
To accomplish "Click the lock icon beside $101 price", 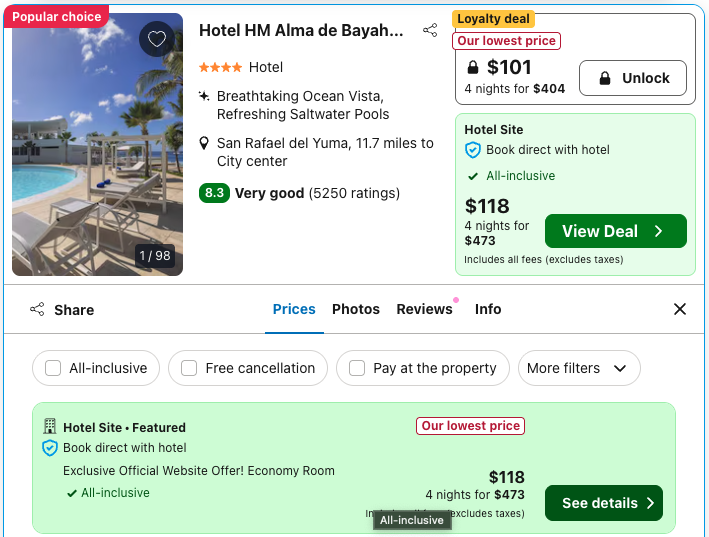I will 474,68.
